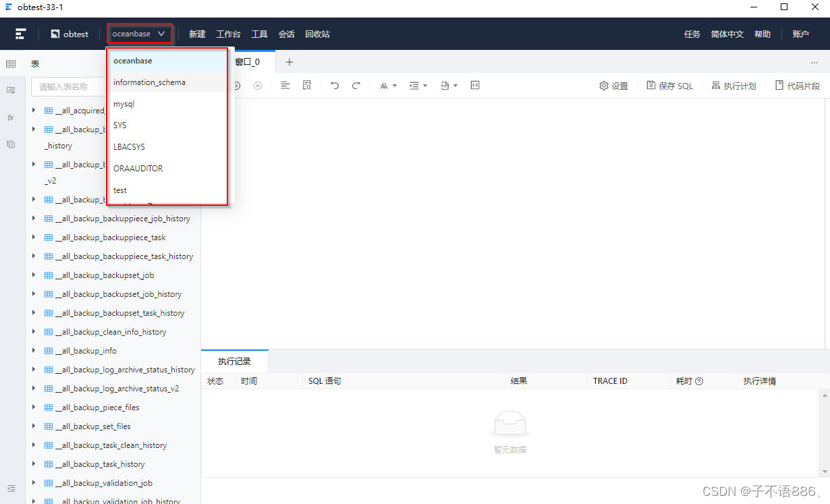
Task: Click the 执行计划 button
Action: (734, 86)
